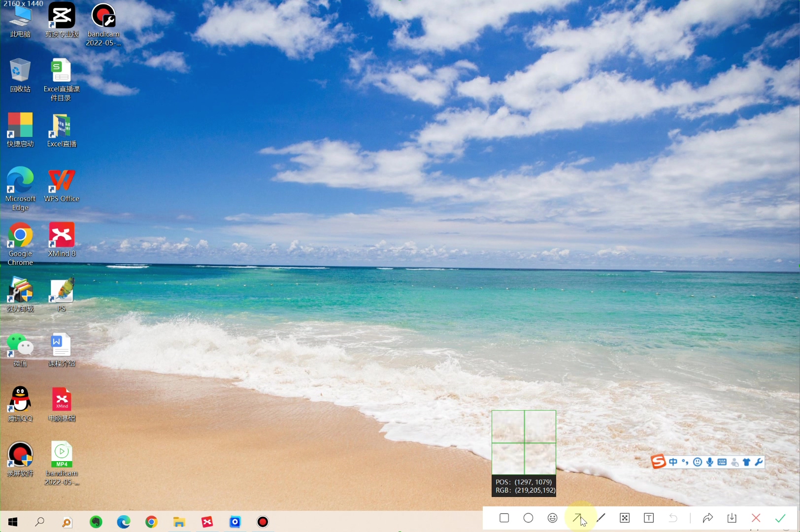Viewport: 800px width, 532px height.
Task: Start Sogou voice input microphone
Action: 710,462
